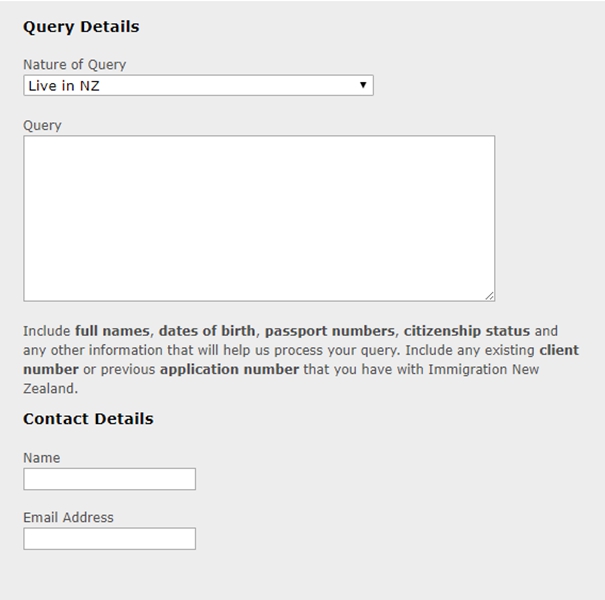Click the Immigration New Zealand text
The height and width of the screenshot is (600, 605).
(484, 370)
